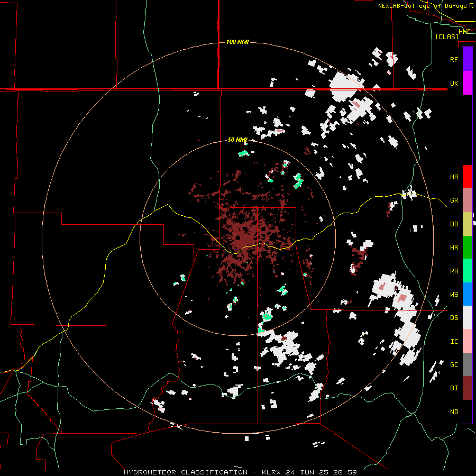The image size is (476, 476).
Task: Click the HA legend label
Action: click(x=454, y=177)
